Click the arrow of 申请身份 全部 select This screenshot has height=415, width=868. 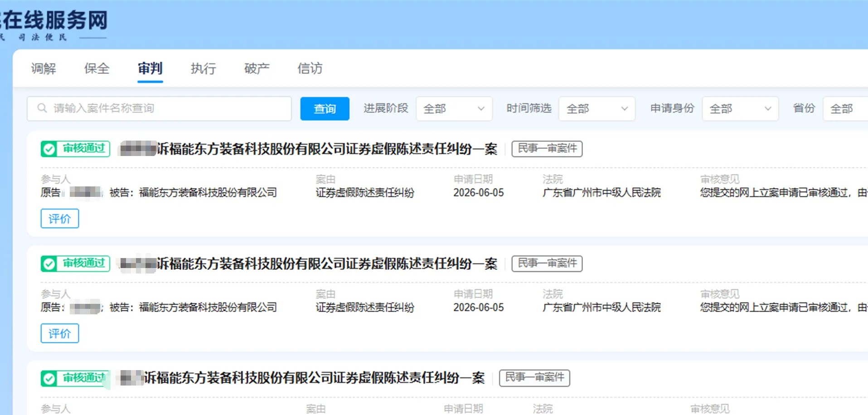767,109
